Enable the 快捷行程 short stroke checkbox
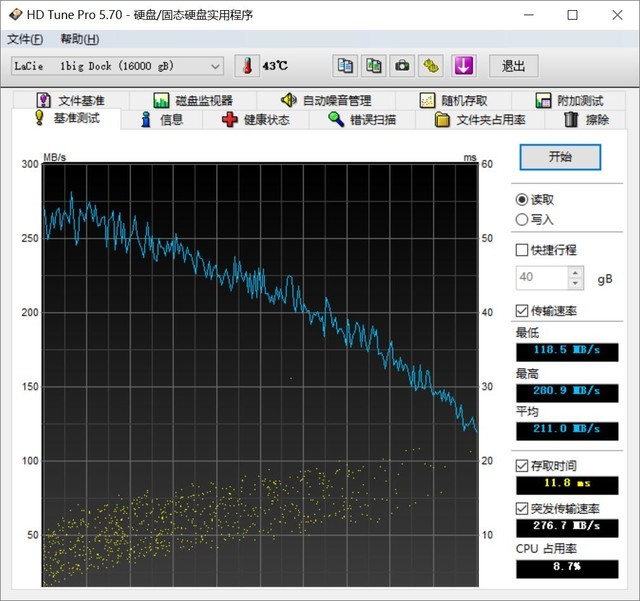The height and width of the screenshot is (601, 640). [x=522, y=250]
